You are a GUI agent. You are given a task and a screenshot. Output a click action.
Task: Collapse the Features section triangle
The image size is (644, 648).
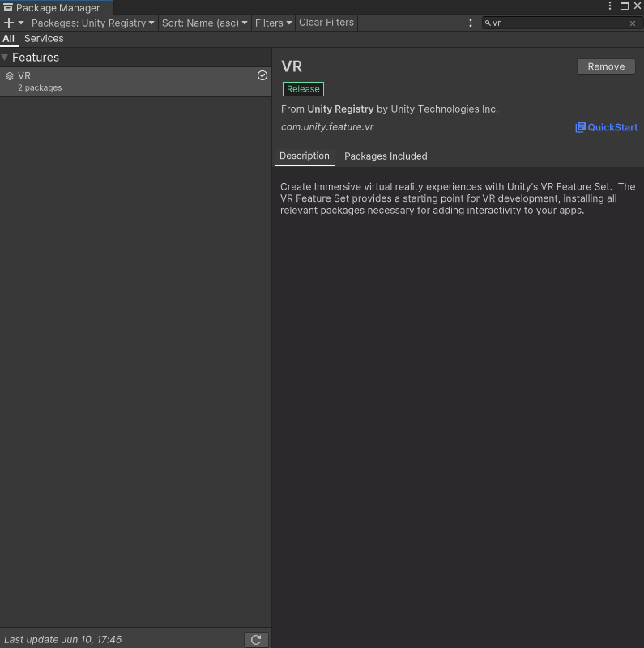click(x=5, y=57)
